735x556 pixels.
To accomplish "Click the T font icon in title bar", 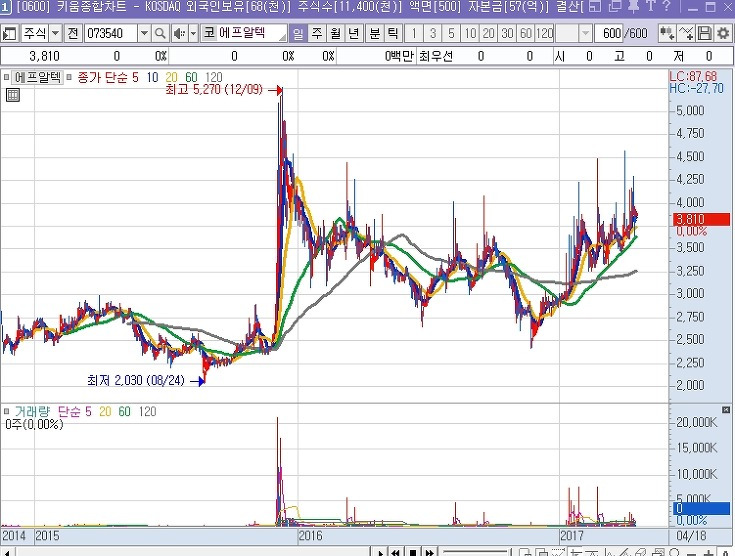I will pos(650,7).
